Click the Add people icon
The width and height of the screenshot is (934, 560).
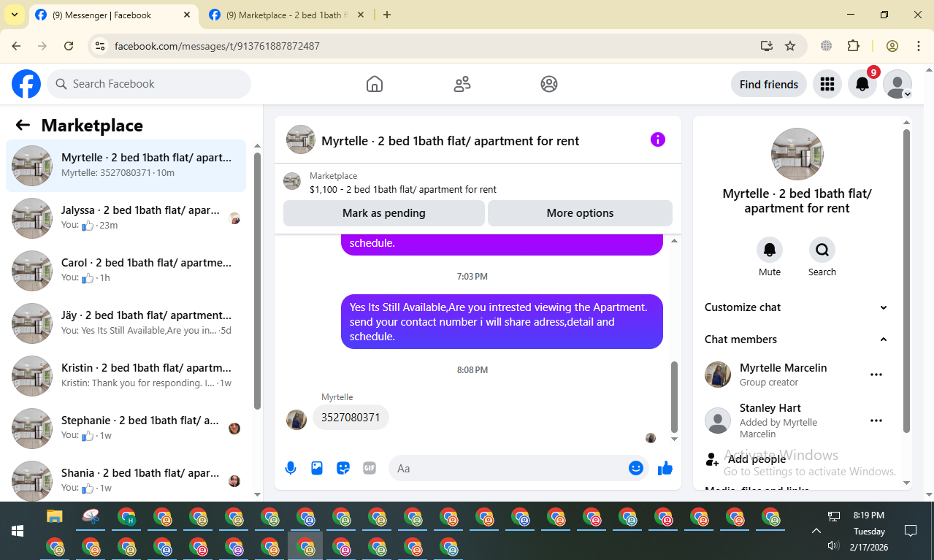tap(712, 459)
